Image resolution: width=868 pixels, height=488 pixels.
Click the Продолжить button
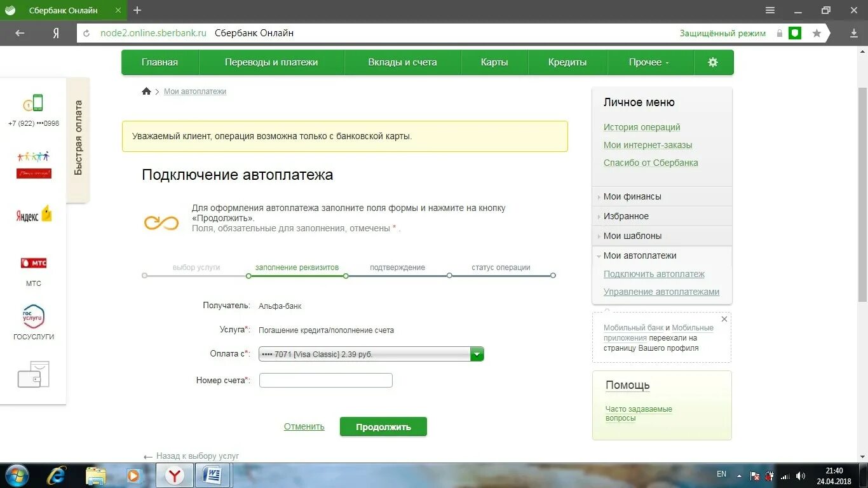(x=383, y=427)
